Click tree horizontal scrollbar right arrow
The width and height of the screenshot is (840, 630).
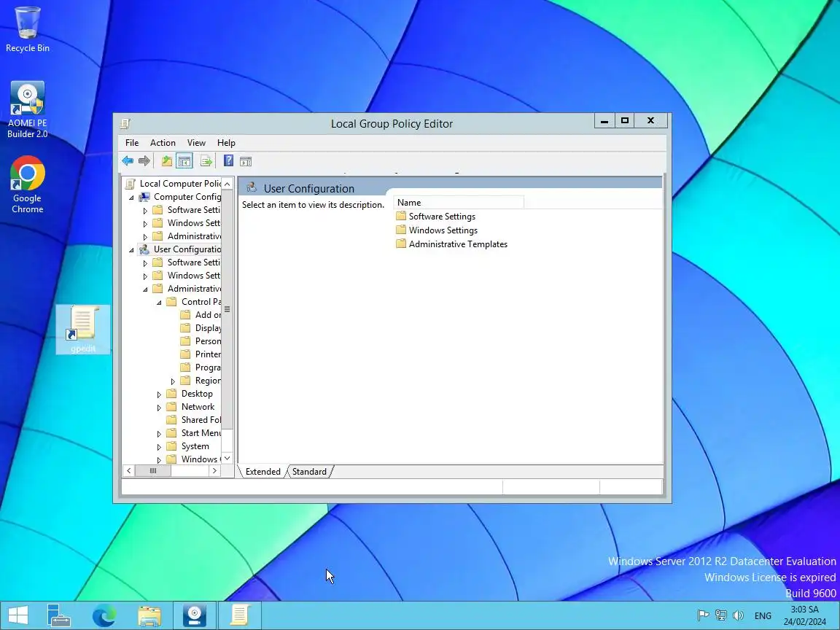point(214,471)
